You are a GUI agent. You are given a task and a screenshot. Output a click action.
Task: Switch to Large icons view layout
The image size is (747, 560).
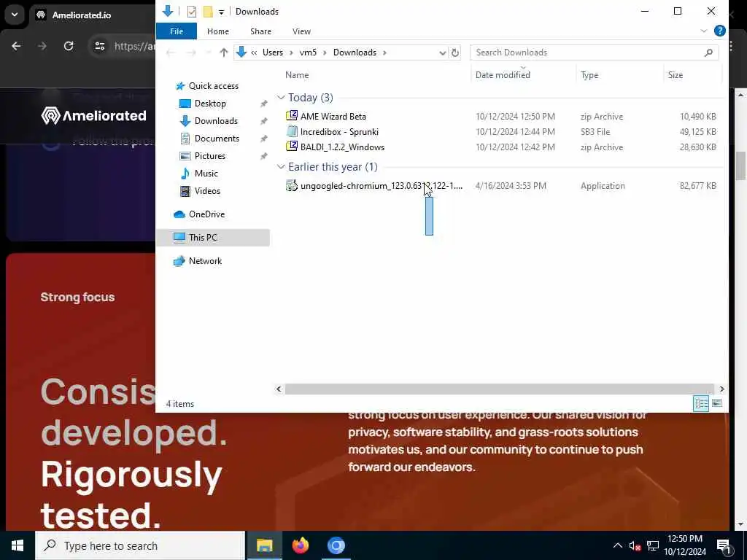tap(717, 404)
